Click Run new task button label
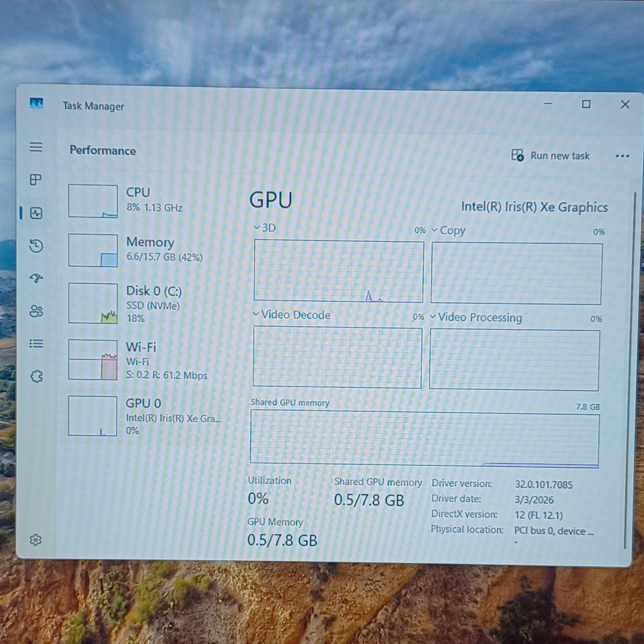Image resolution: width=644 pixels, height=644 pixels. (x=560, y=156)
